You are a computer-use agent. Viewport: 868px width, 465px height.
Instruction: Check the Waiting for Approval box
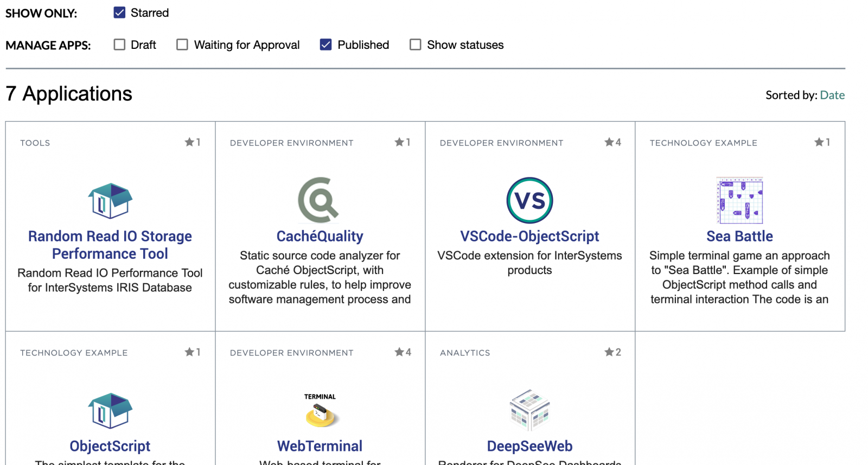tap(182, 44)
